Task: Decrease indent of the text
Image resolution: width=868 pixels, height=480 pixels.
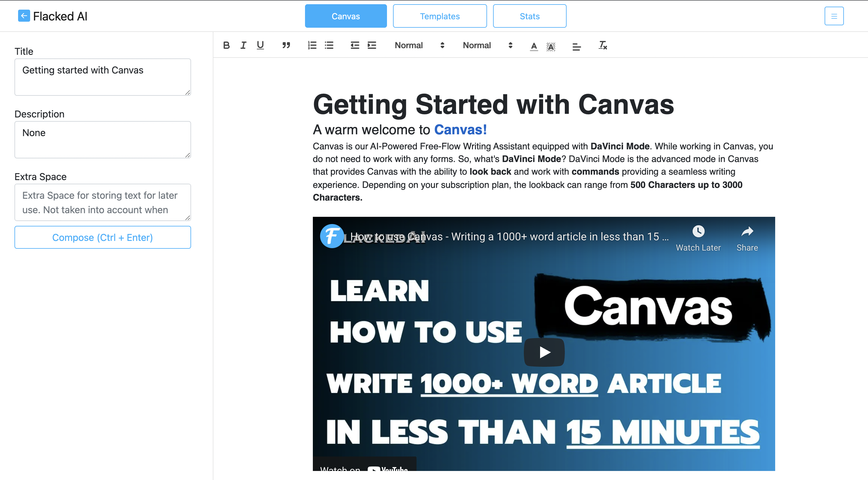Action: tap(355, 45)
